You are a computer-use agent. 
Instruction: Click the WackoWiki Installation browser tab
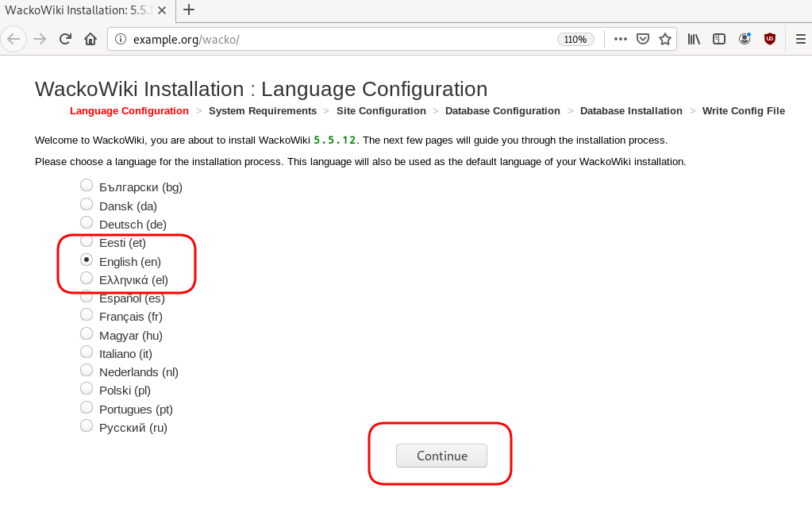tap(79, 10)
